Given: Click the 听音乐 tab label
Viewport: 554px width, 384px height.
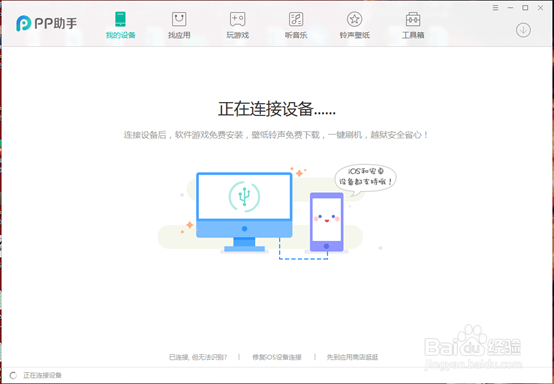Looking at the screenshot, I should (296, 35).
